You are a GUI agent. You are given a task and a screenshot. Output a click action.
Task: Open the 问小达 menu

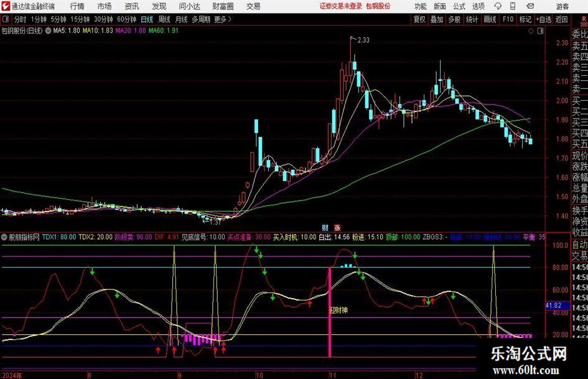189,6
